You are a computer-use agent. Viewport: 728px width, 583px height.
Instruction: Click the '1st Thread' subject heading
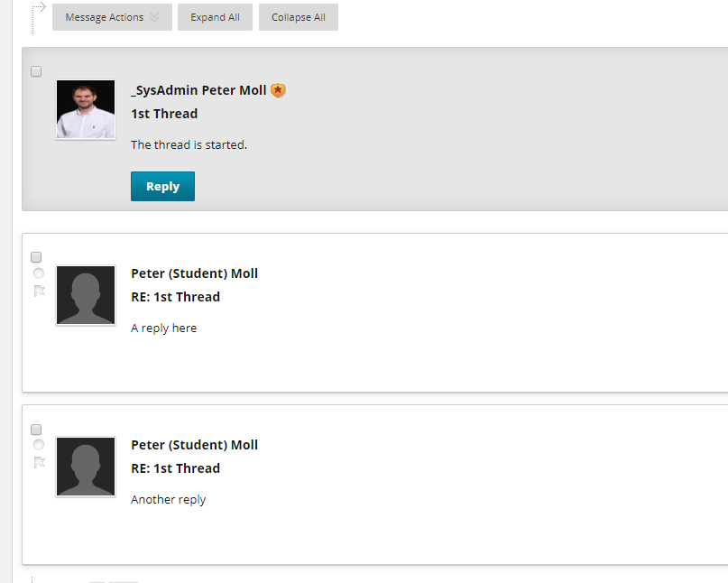[164, 114]
